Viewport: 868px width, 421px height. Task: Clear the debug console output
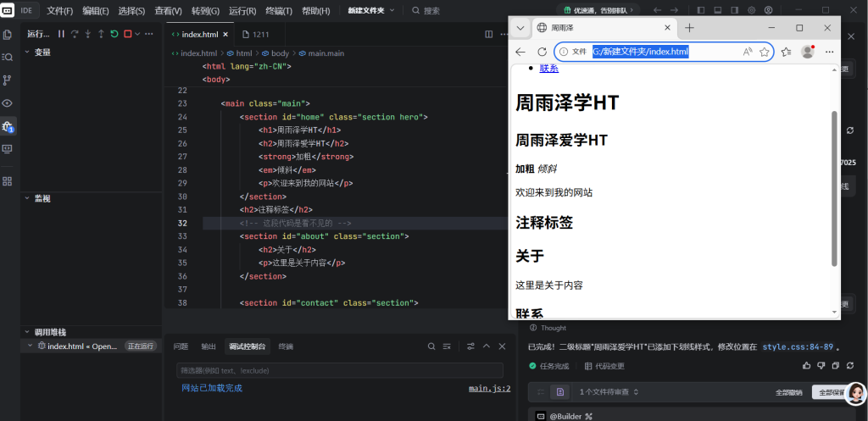[x=447, y=346]
